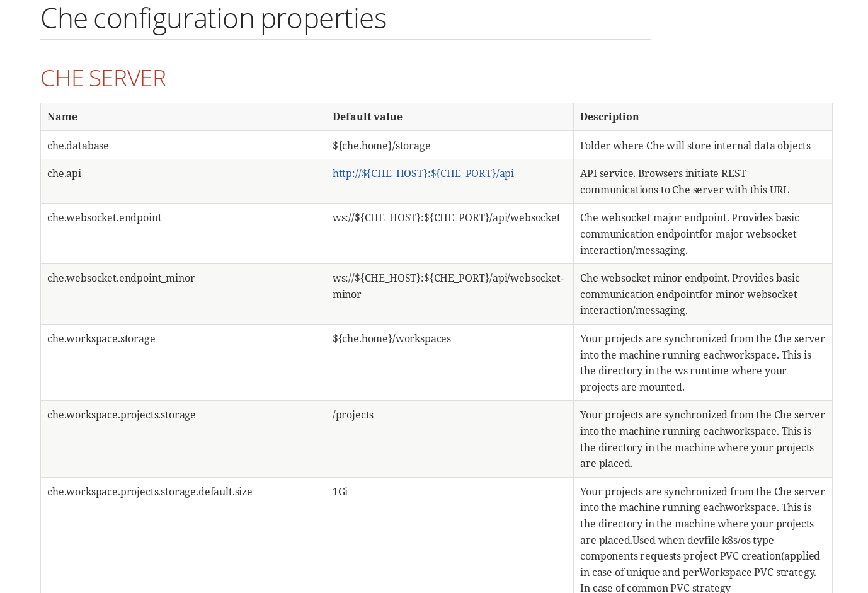Click the description mentioning 'project PVC creation'
Screen dimensions: 868x593
coord(703,536)
